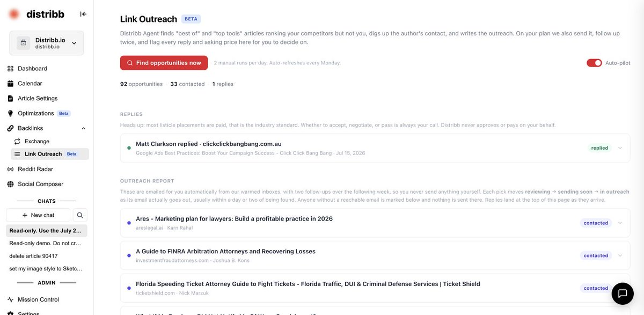Open the Social Composer globe icon

coord(10,184)
